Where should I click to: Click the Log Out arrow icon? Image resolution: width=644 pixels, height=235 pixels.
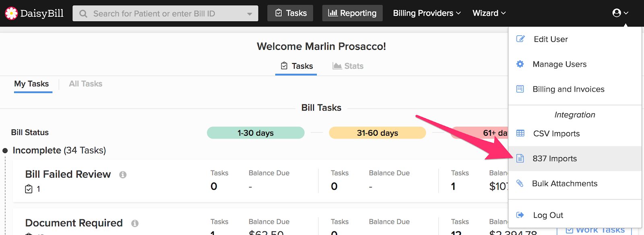pos(520,215)
